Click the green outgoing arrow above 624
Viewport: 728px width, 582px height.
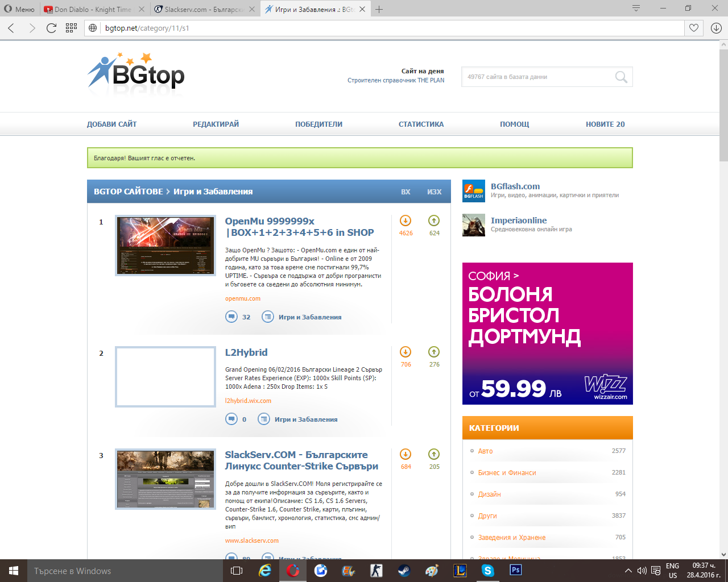(434, 221)
